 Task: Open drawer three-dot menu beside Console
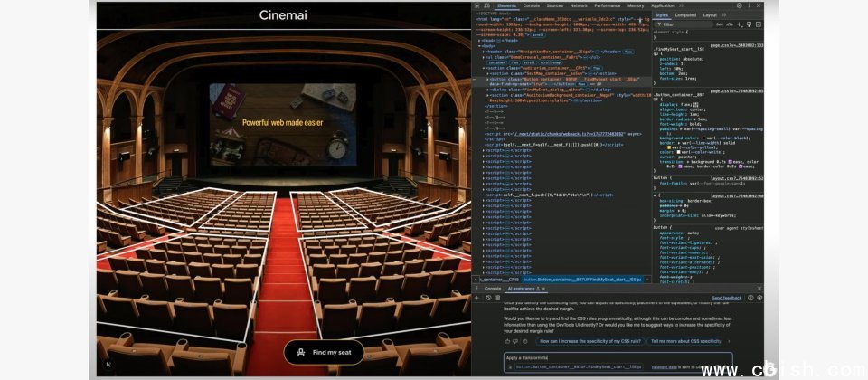(x=476, y=289)
